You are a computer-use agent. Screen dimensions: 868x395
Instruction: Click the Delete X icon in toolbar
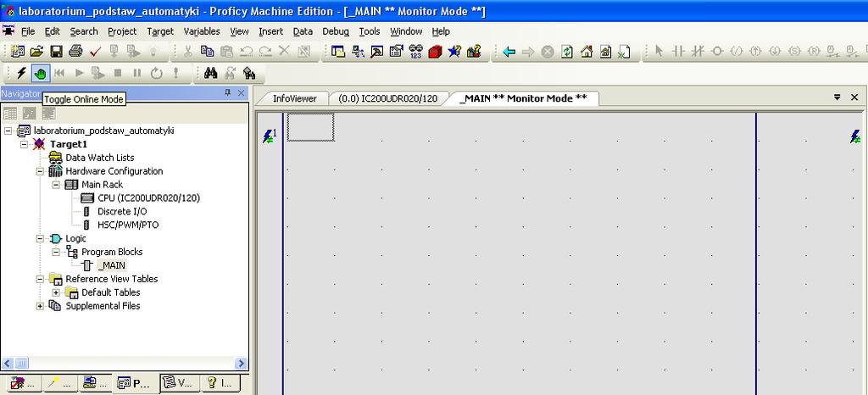click(x=284, y=52)
